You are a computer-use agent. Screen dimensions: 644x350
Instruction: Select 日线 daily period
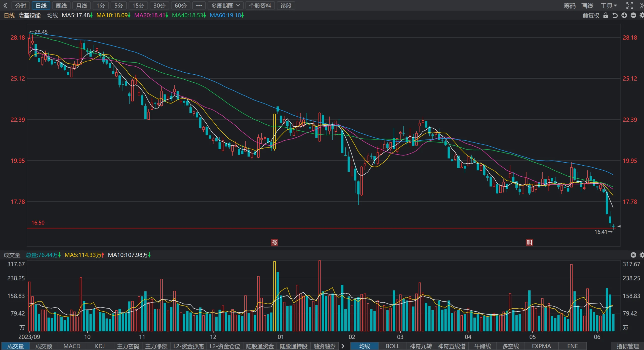pos(41,6)
